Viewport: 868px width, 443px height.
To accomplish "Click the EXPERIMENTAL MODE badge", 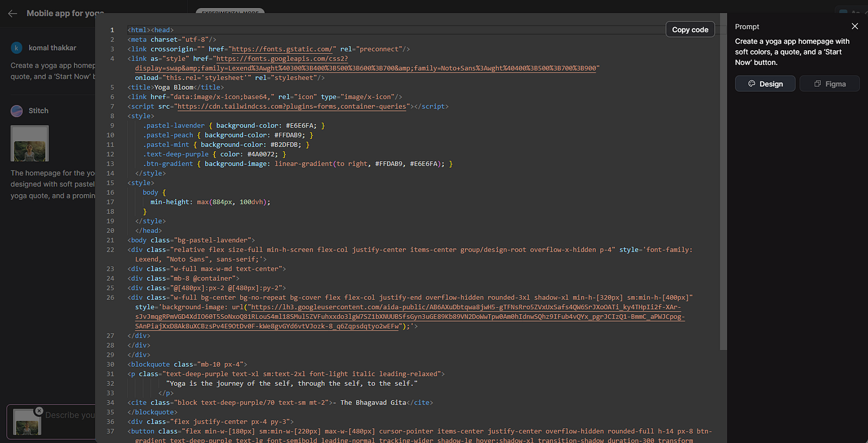I will click(230, 11).
